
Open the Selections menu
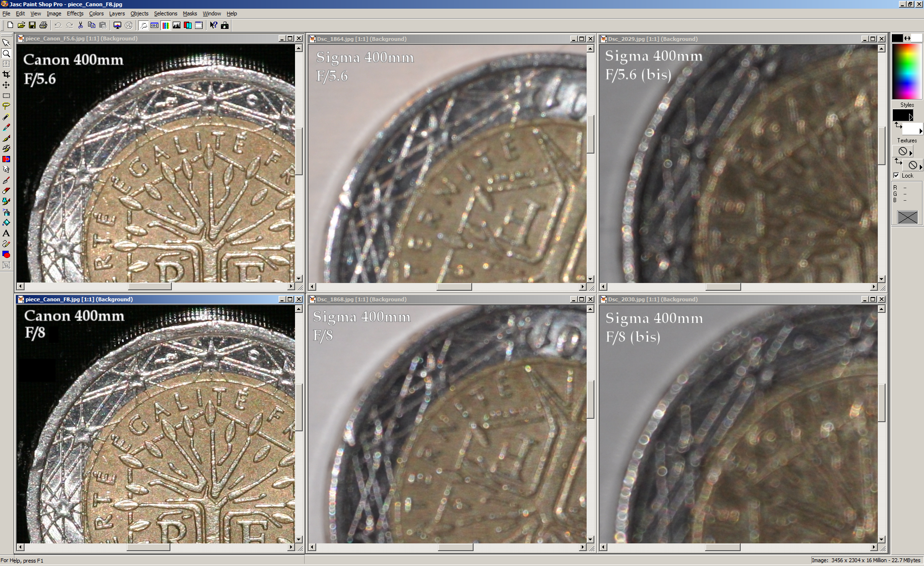[x=166, y=13]
